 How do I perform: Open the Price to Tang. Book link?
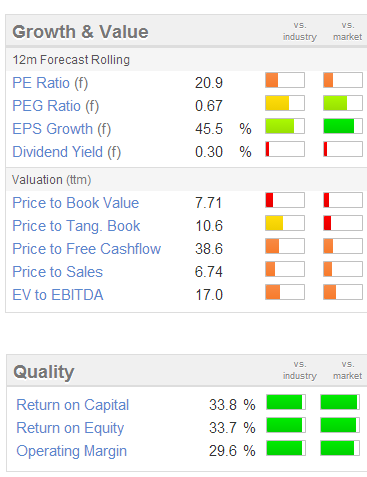pyautogui.click(x=76, y=226)
